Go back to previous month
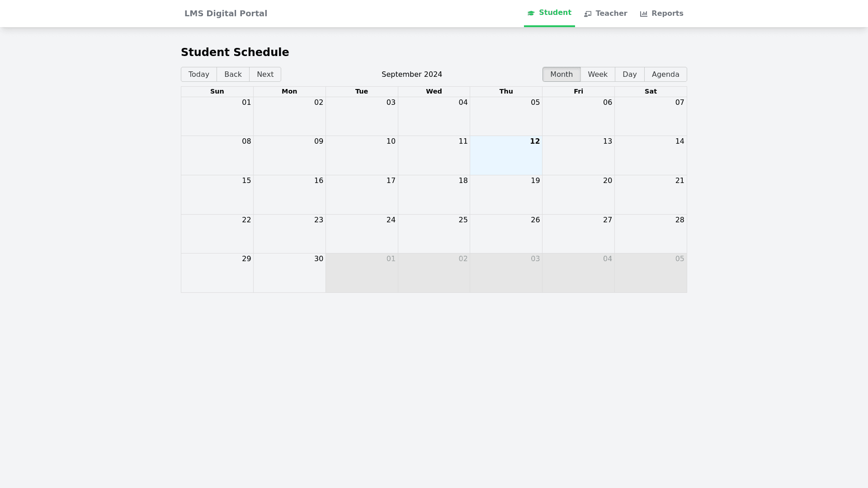The width and height of the screenshot is (868, 488). click(x=233, y=75)
